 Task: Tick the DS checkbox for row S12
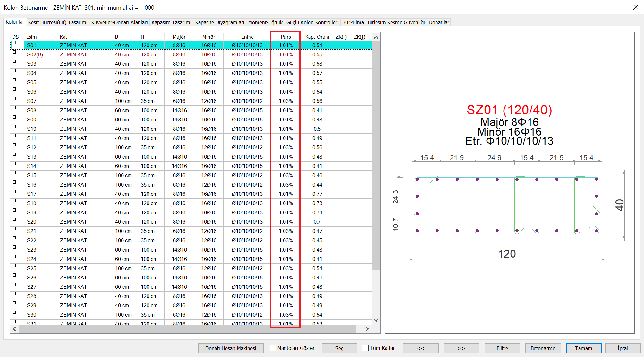(x=14, y=145)
